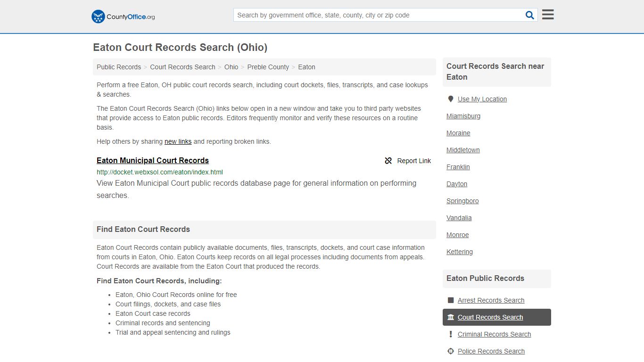This screenshot has height=362, width=644.
Task: Open Eaton Municipal Court Records link
Action: click(153, 160)
